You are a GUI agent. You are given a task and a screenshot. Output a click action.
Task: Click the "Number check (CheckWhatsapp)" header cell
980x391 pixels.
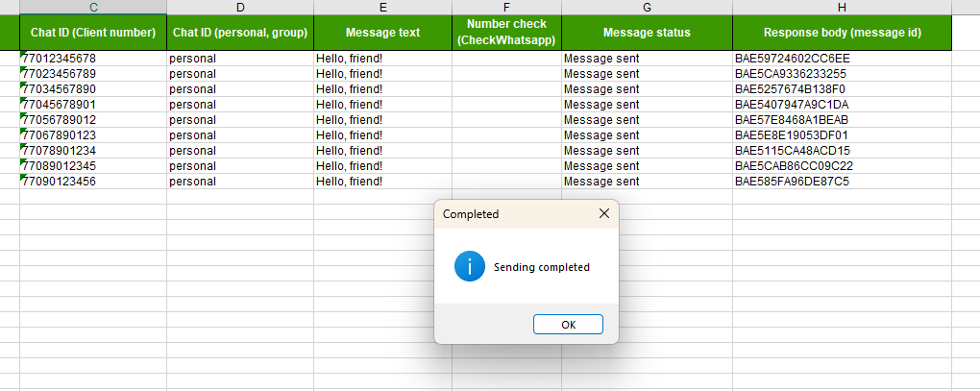[x=506, y=33]
